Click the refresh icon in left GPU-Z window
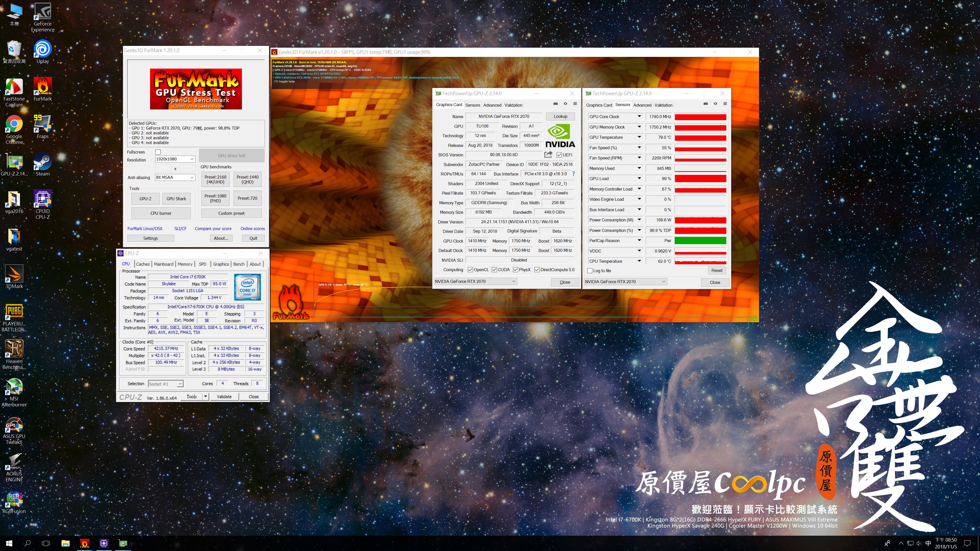 coord(565,104)
